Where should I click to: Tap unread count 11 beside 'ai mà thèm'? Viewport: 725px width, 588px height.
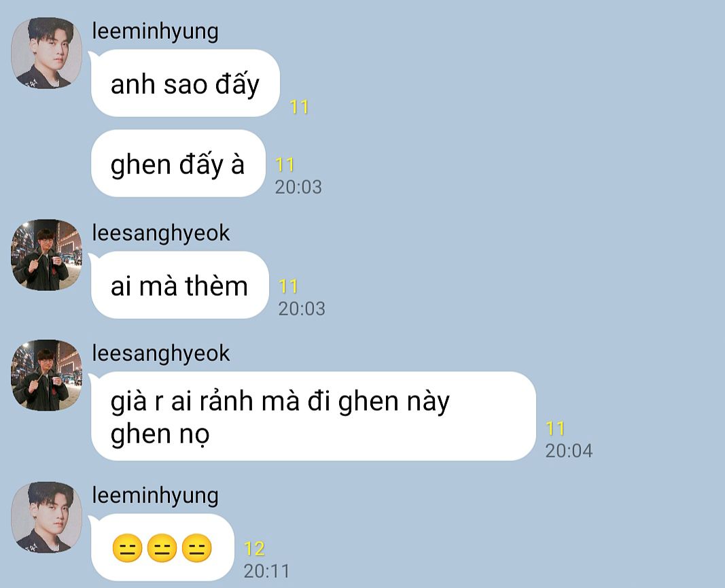point(288,286)
